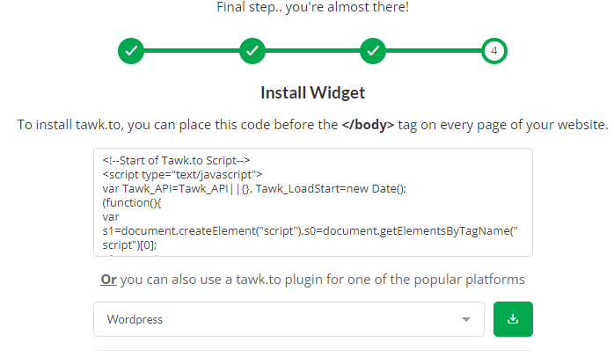
Task: Download the selected platform plugin
Action: 513,319
